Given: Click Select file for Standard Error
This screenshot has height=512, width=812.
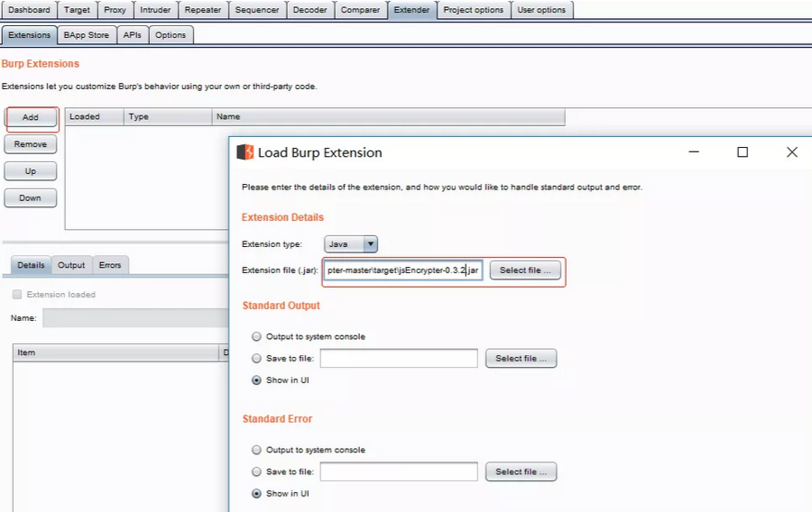Looking at the screenshot, I should click(521, 471).
